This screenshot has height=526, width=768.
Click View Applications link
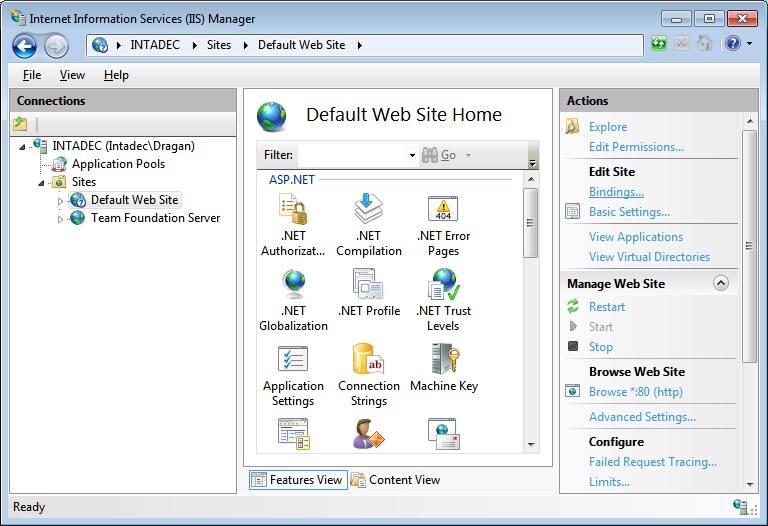click(636, 237)
